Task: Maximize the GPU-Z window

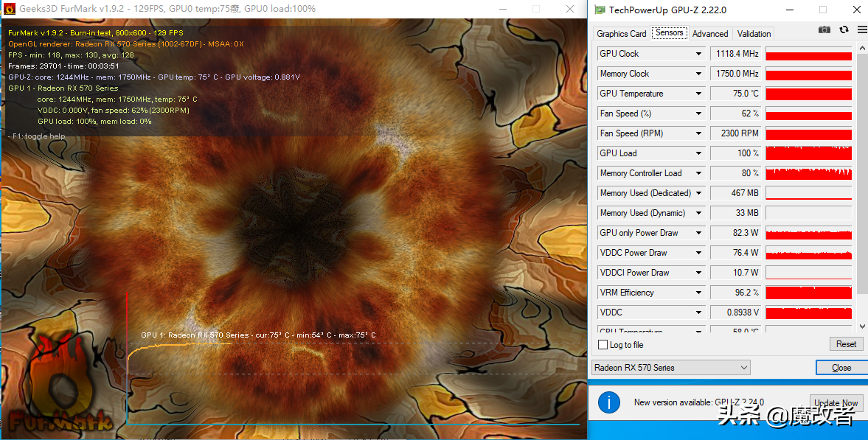Action: tap(823, 10)
